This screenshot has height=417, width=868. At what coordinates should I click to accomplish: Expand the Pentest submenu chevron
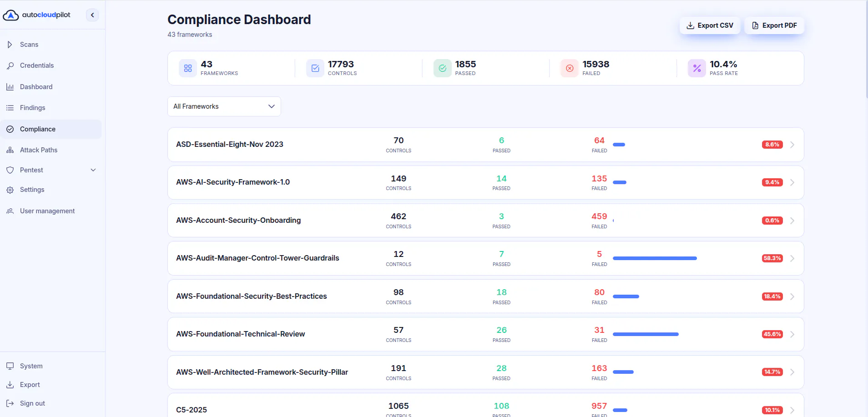pos(93,170)
